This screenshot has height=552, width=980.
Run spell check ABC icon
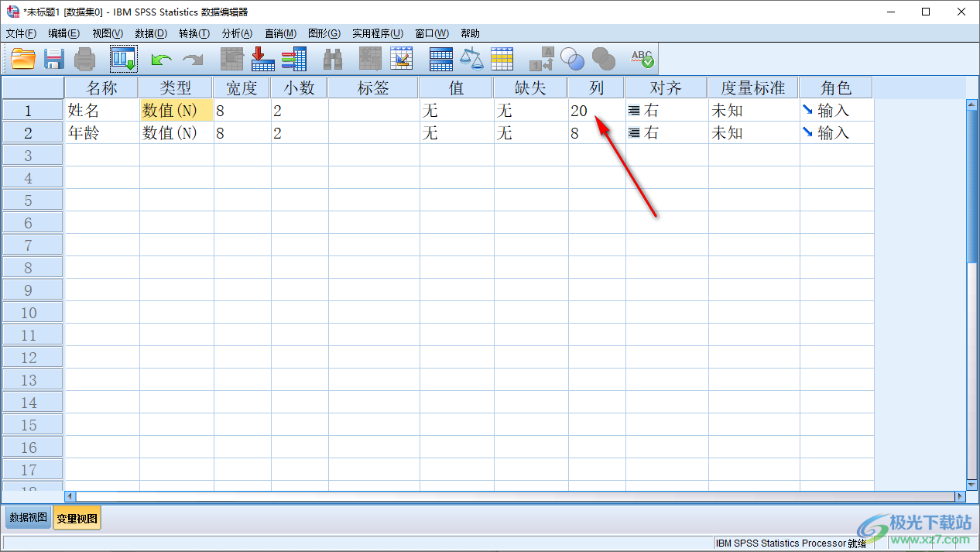pyautogui.click(x=642, y=59)
